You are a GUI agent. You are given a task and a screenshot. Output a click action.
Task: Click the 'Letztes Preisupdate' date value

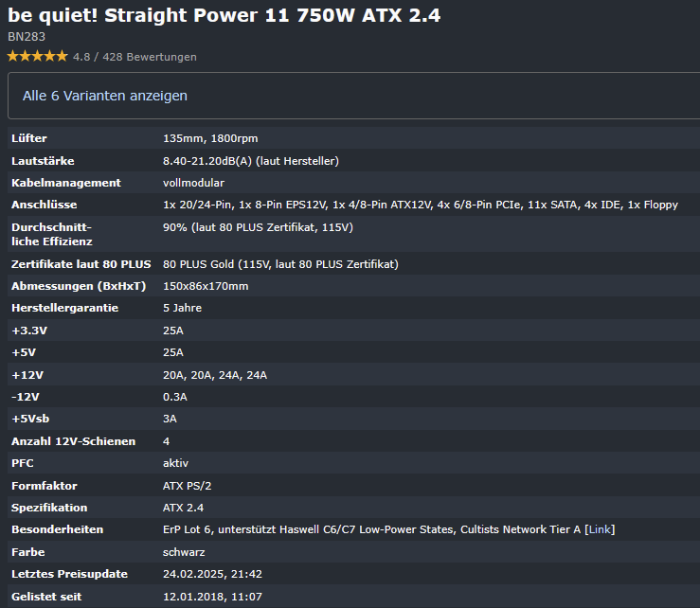[x=212, y=574]
